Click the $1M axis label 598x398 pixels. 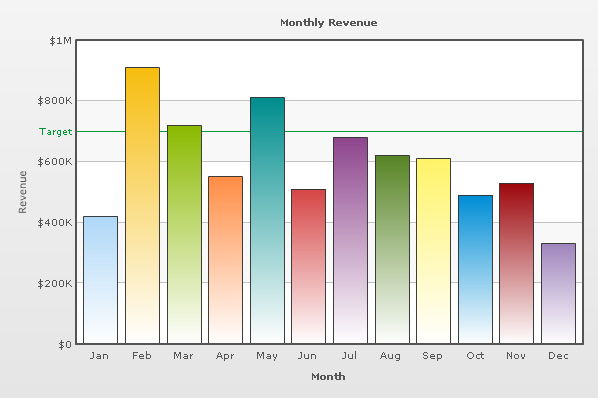click(x=61, y=40)
